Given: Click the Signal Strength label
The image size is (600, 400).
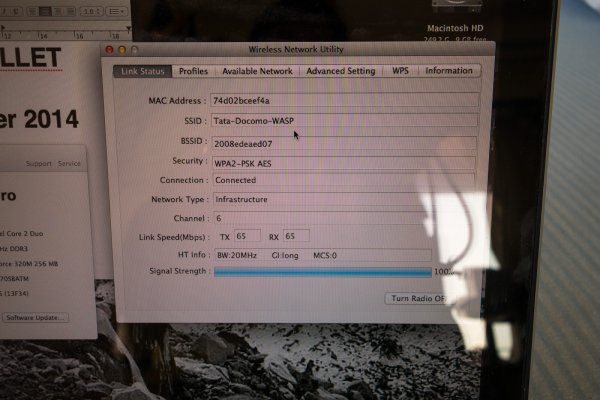Looking at the screenshot, I should tap(178, 271).
